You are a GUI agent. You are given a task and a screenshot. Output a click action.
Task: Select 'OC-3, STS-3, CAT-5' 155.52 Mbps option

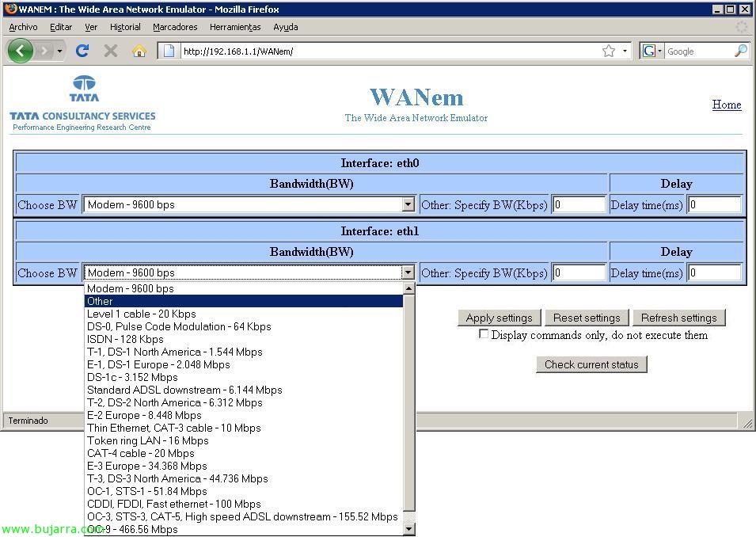[x=244, y=516]
